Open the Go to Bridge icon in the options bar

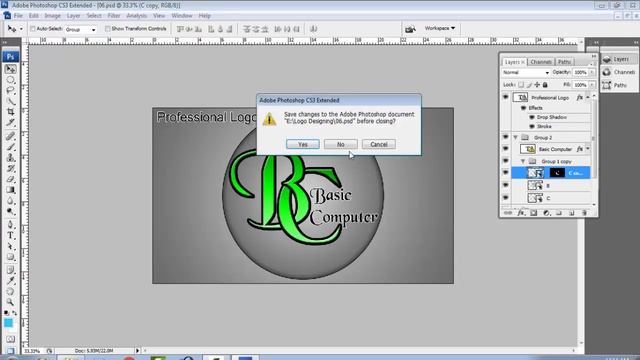[x=410, y=29]
